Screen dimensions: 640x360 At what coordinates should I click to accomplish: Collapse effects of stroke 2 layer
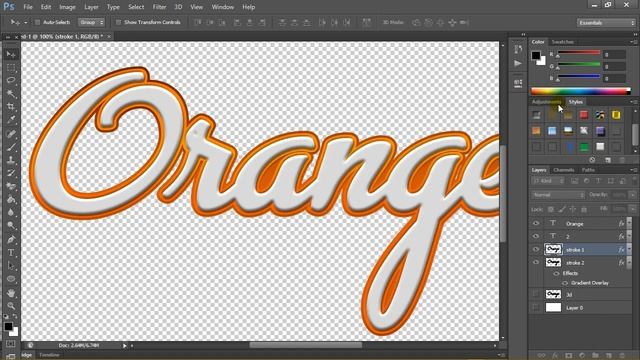[629, 262]
